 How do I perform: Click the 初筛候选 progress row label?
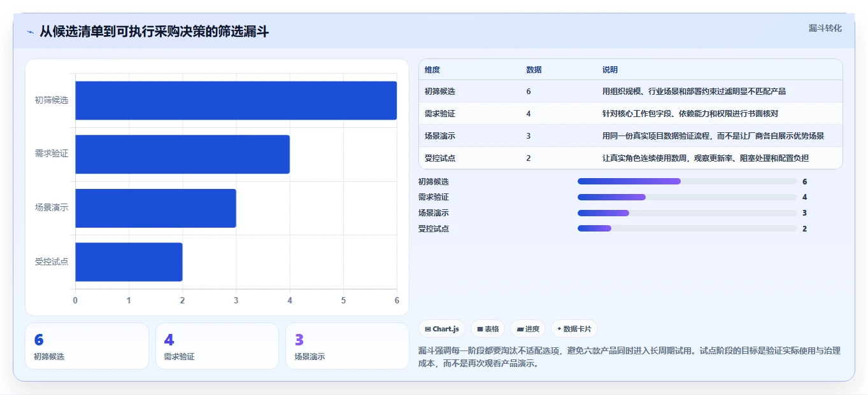coord(434,182)
